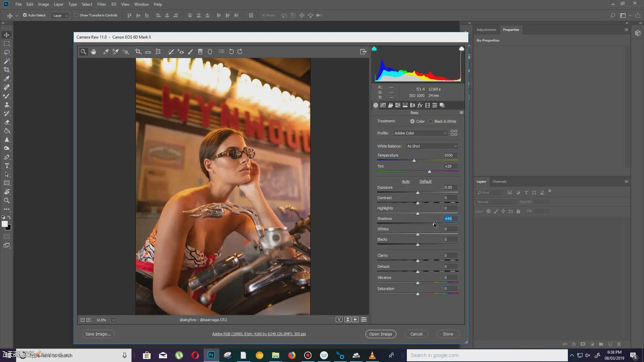The height and width of the screenshot is (362, 644).
Task: Open the Profile Adobe Color dropdown
Action: 420,133
